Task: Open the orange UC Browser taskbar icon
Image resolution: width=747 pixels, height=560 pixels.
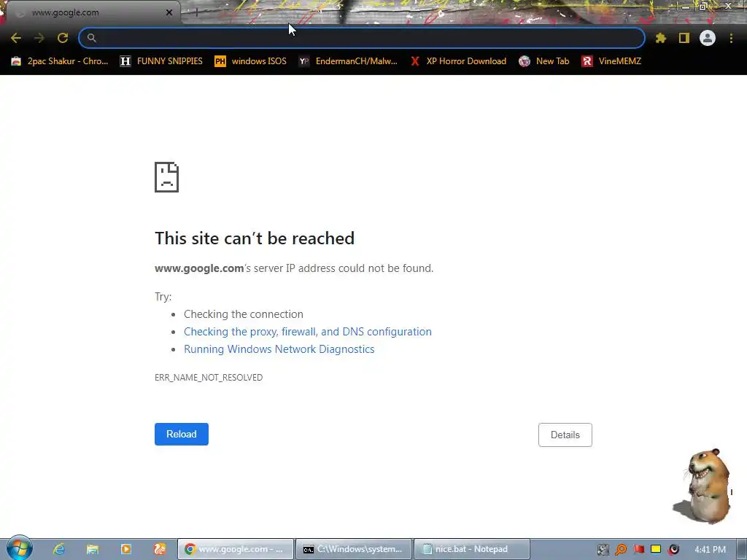Action: [160, 549]
